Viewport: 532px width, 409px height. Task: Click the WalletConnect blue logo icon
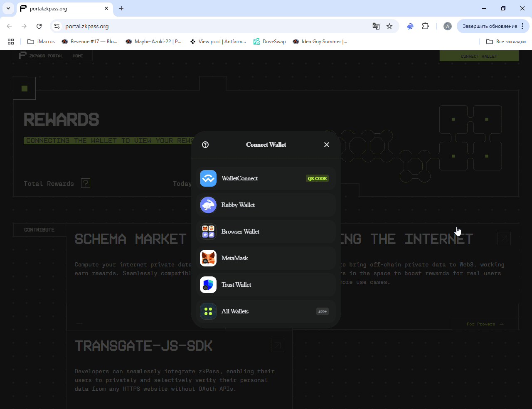pos(208,178)
